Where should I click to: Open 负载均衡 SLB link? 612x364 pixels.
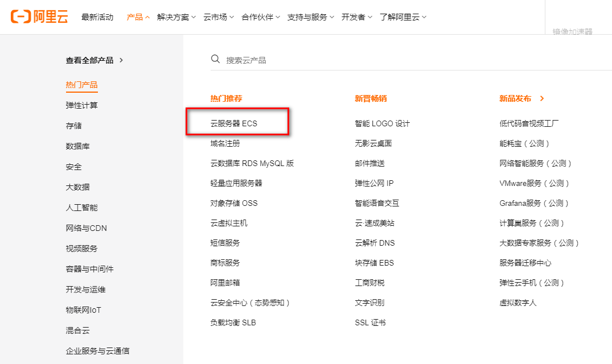point(233,322)
